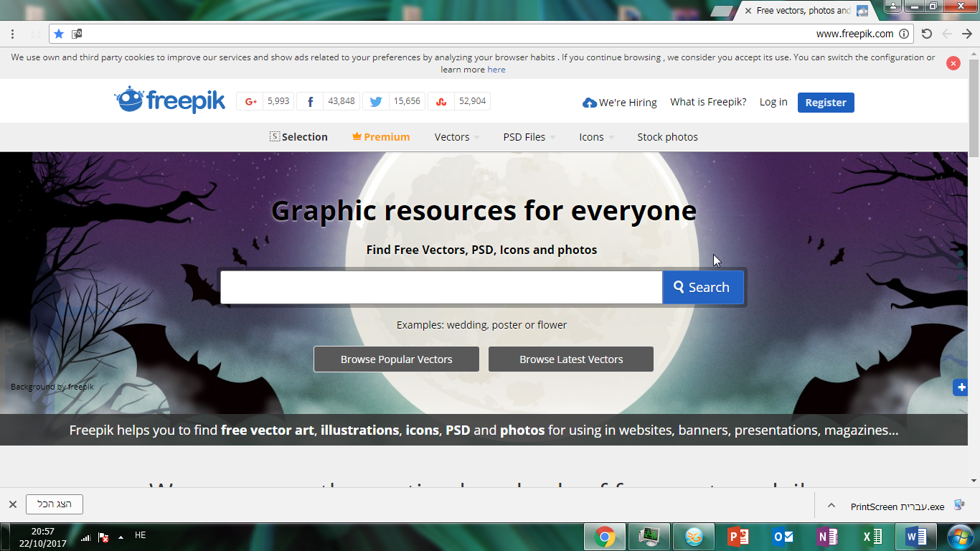Click the Google+ count 5,993

278,101
